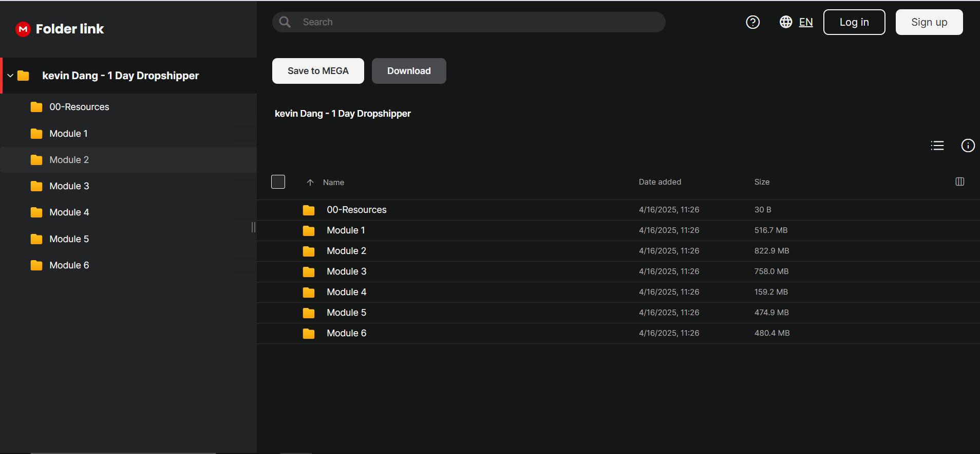Screen dimensions: 980x454
Task: Click the 480.4 MB size cell
Action: [772, 333]
